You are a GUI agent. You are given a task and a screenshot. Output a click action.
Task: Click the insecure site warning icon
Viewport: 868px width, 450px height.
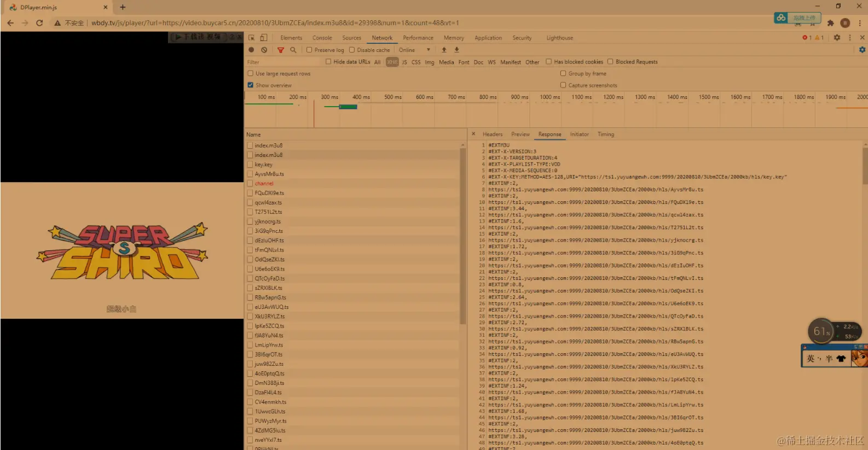tap(57, 23)
